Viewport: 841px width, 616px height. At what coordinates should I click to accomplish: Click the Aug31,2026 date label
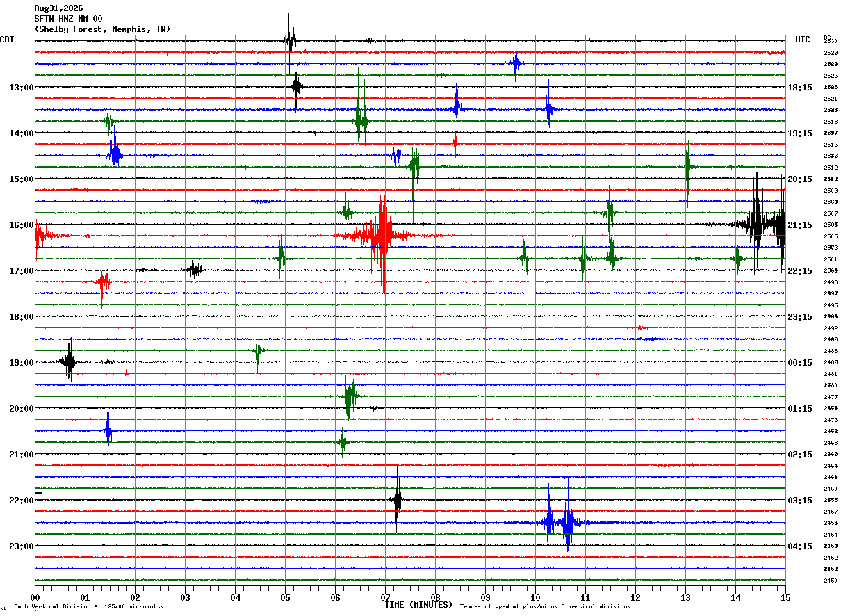[x=58, y=8]
